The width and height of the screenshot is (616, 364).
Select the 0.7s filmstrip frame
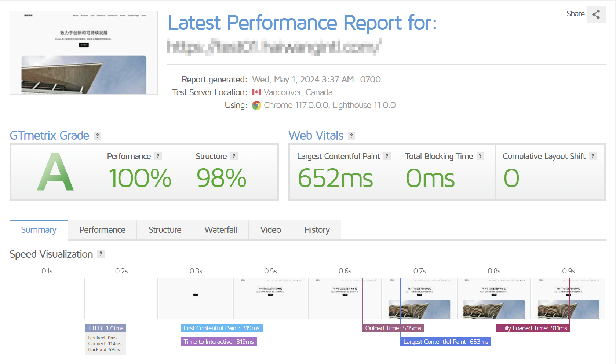pyautogui.click(x=419, y=298)
